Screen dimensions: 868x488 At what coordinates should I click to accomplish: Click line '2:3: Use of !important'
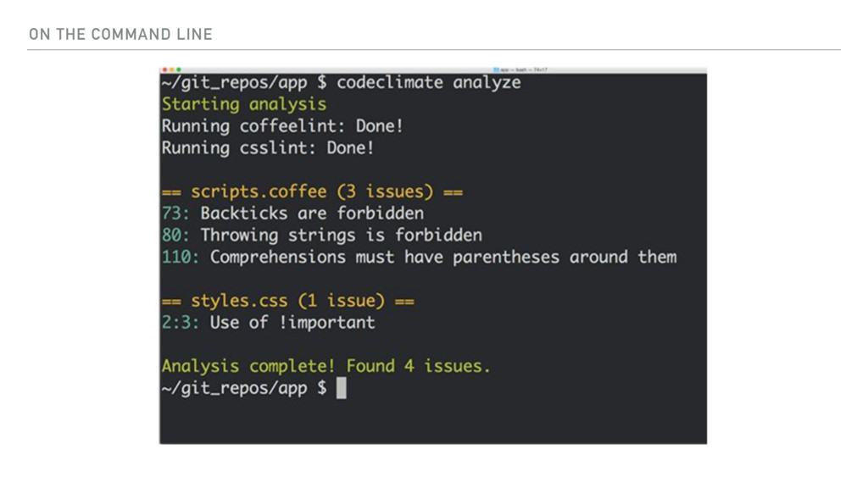pyautogui.click(x=269, y=323)
